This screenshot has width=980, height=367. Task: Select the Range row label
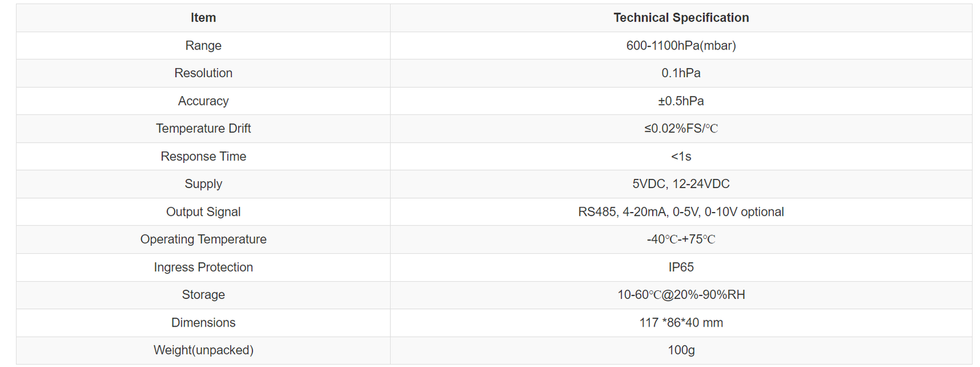pos(203,45)
